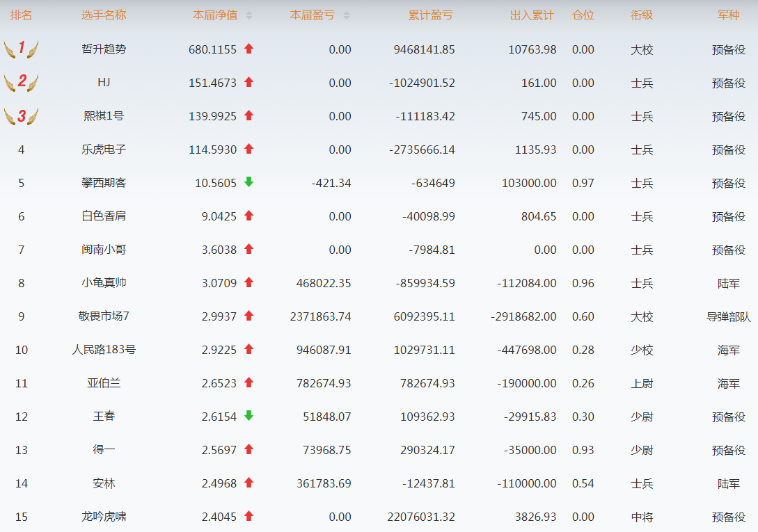Click the red up arrow for 龙吟虎啸
Image resolution: width=758 pixels, height=532 pixels.
[x=249, y=515]
